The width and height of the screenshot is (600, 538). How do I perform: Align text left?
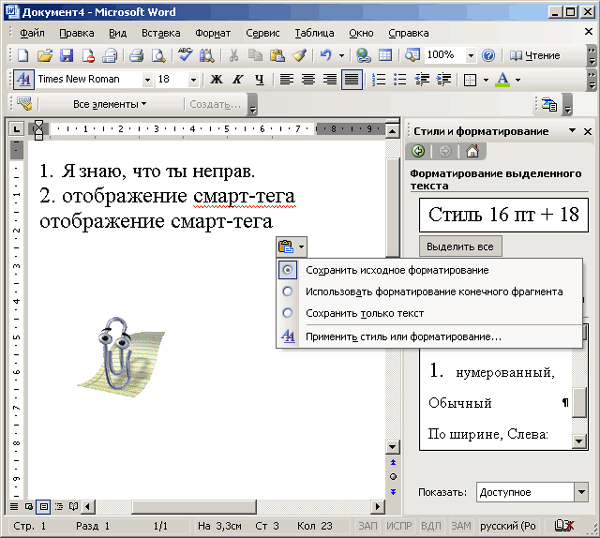[287, 80]
